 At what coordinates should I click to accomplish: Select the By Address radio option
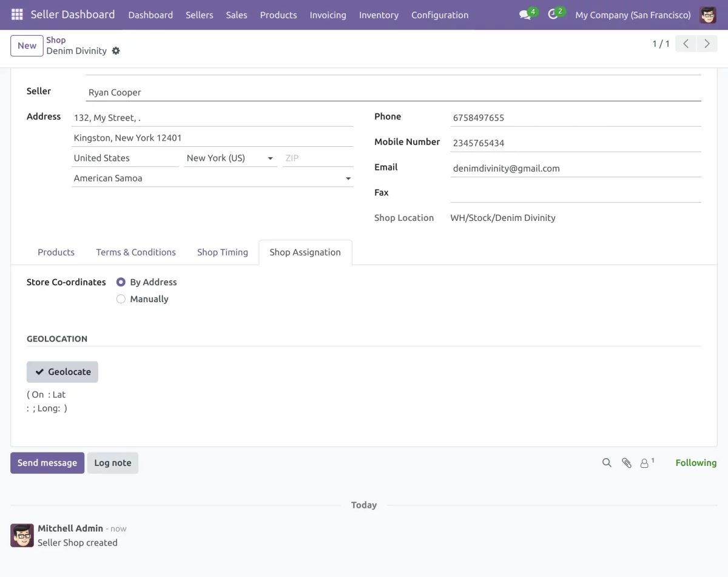coord(121,282)
